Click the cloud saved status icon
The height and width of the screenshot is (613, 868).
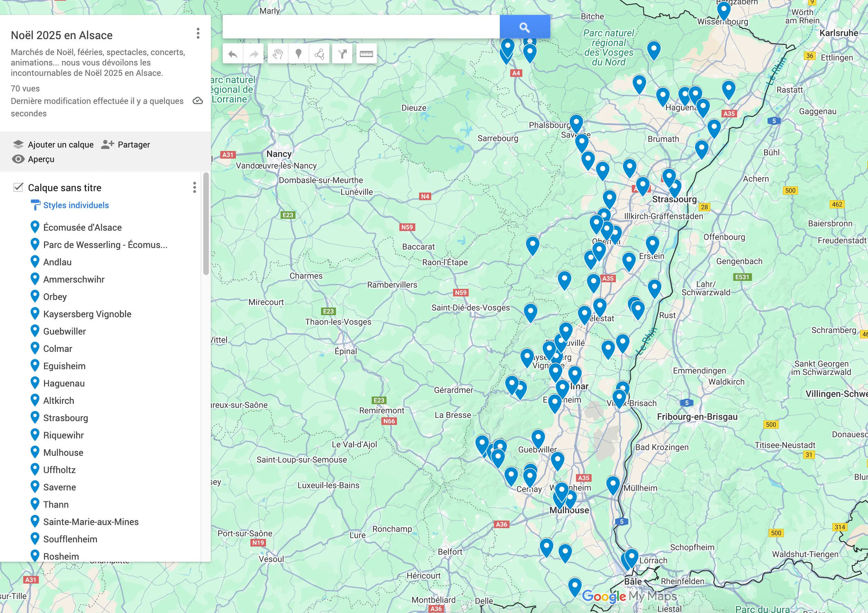coord(198,101)
